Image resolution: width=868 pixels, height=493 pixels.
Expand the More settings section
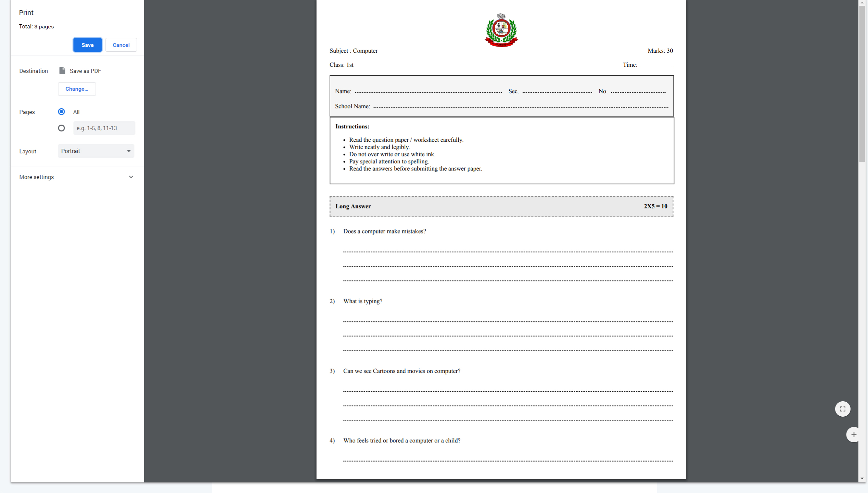tap(77, 177)
